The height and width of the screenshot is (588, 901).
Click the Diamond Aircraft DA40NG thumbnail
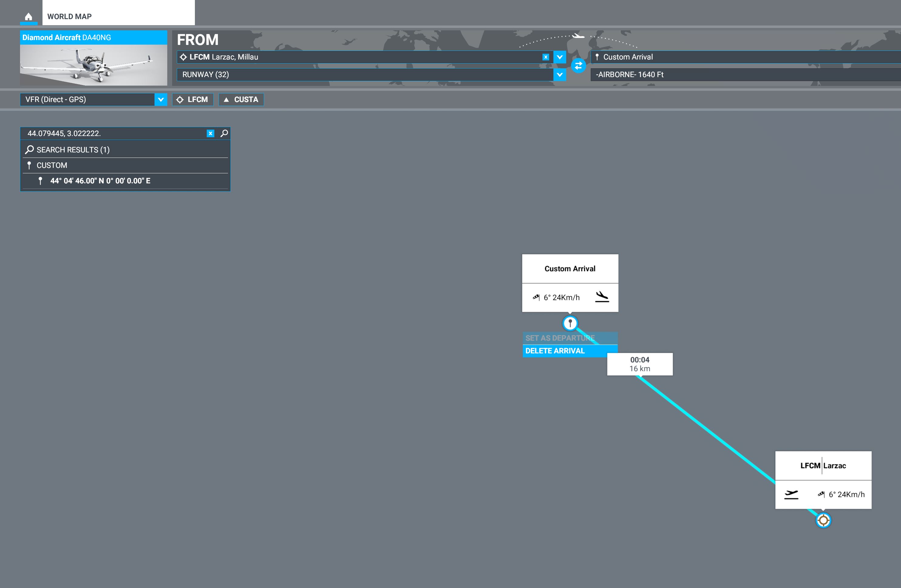pos(93,65)
